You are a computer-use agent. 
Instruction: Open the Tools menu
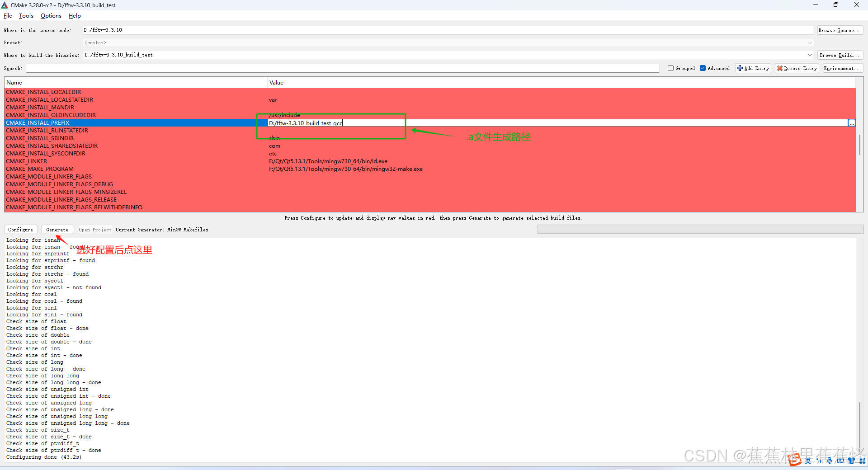[26, 15]
